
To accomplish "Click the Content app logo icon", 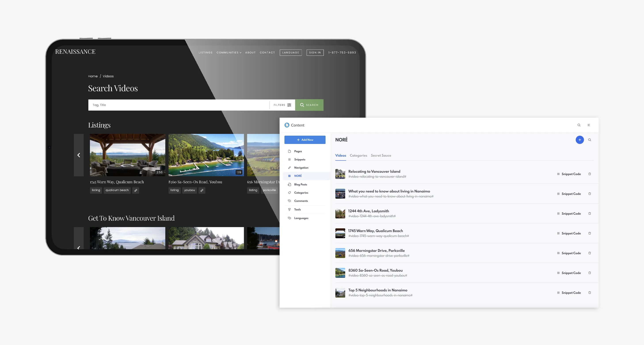I will (x=287, y=125).
